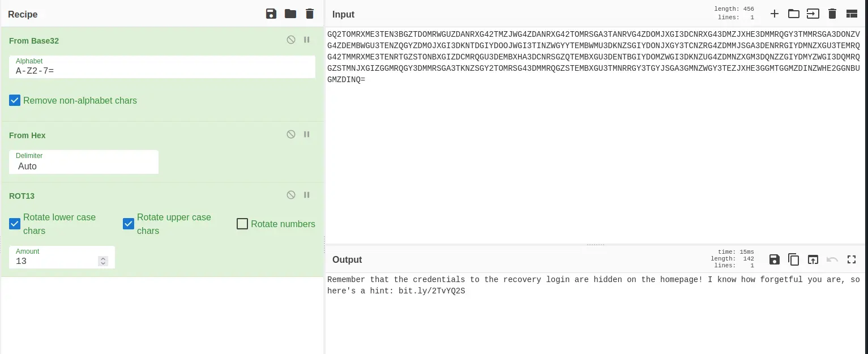The width and height of the screenshot is (868, 354).
Task: Disable the From Hex operation
Action: (x=291, y=135)
